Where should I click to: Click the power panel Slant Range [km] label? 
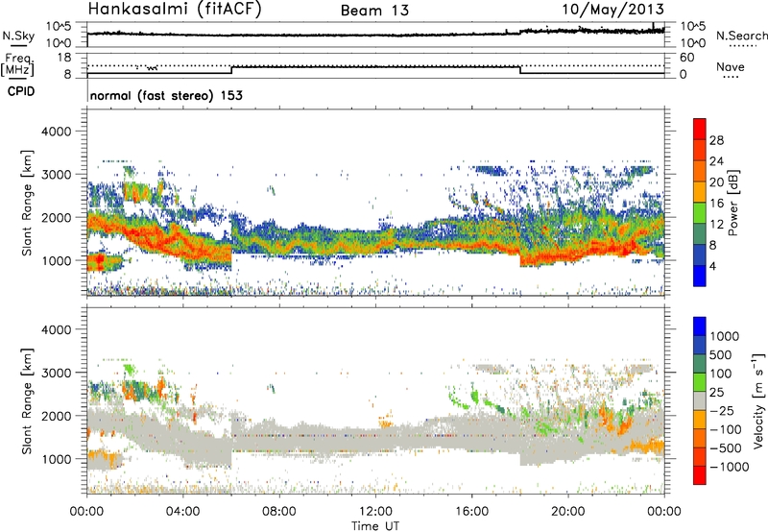point(27,203)
